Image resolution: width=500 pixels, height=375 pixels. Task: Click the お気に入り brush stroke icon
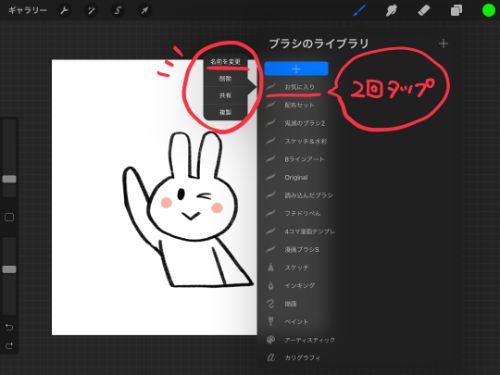point(271,87)
